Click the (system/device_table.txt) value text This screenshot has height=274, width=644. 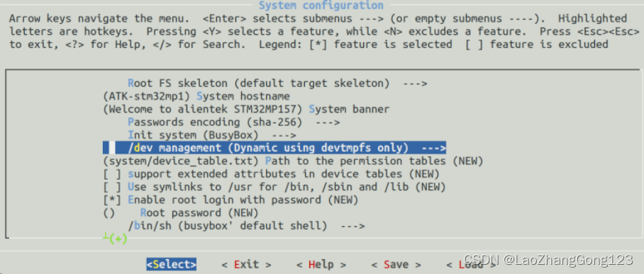click(181, 161)
